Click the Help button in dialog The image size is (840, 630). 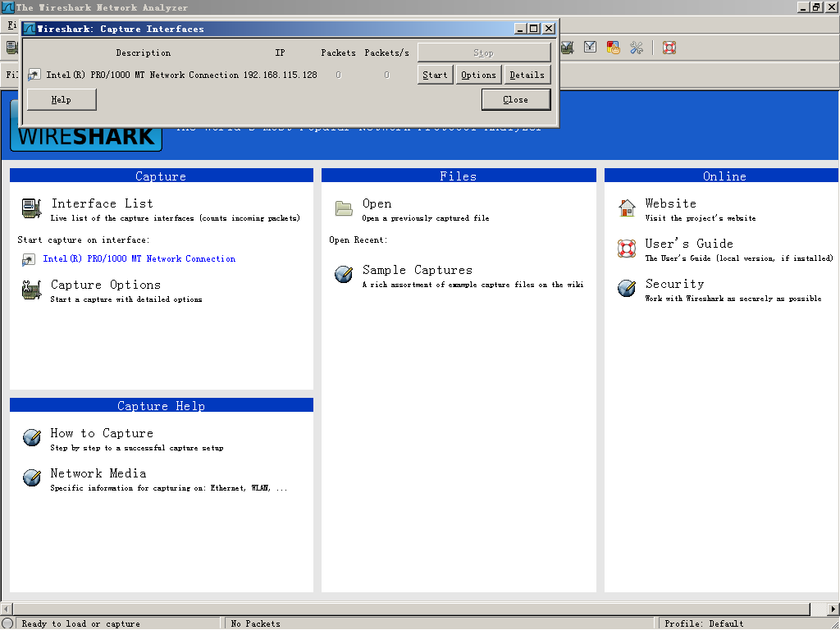pos(62,99)
